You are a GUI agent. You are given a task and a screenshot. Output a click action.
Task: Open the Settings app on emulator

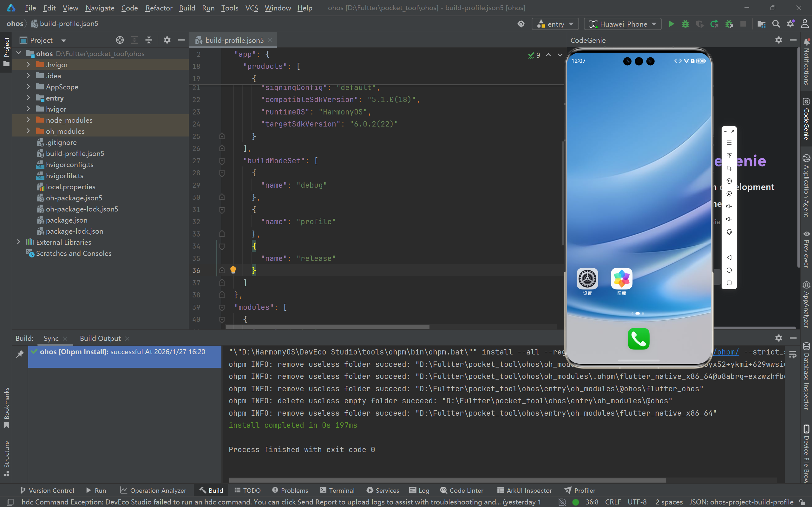587,279
